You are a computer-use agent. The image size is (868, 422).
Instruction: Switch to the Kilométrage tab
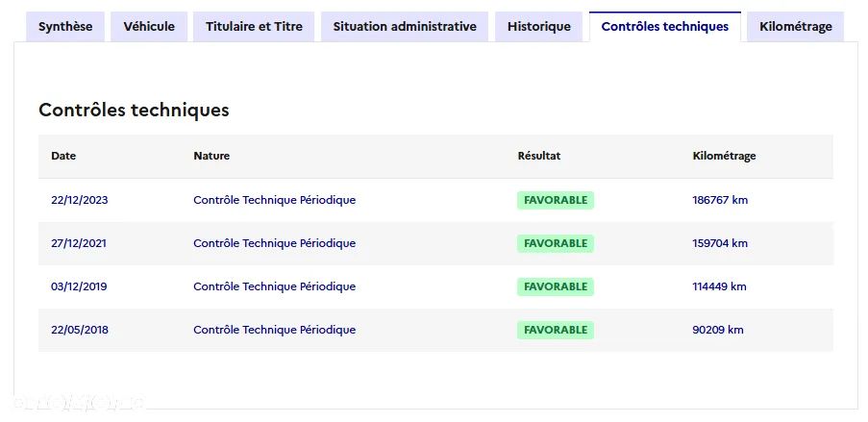[795, 27]
